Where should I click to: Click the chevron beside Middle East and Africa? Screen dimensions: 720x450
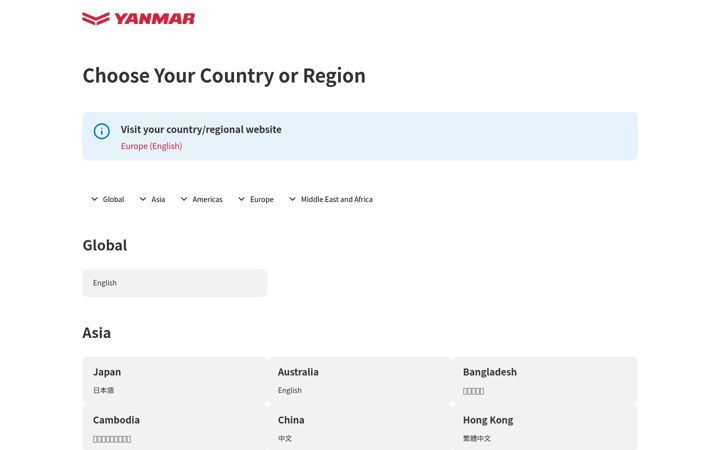coord(292,199)
